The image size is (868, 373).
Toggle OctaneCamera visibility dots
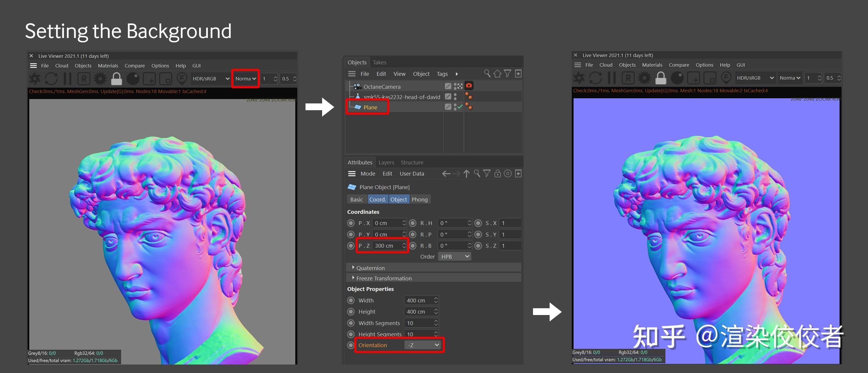pyautogui.click(x=455, y=86)
